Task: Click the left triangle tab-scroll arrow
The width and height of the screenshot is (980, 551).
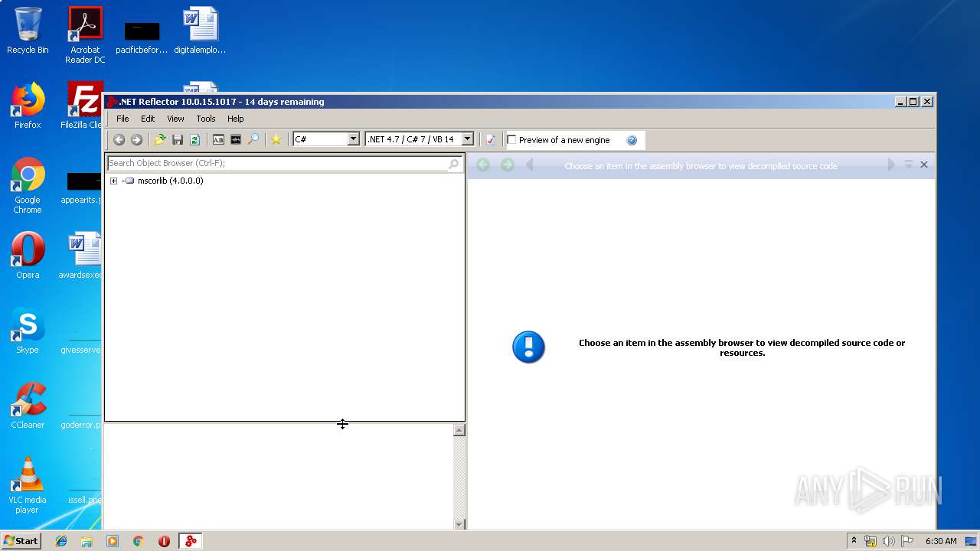Action: click(529, 165)
